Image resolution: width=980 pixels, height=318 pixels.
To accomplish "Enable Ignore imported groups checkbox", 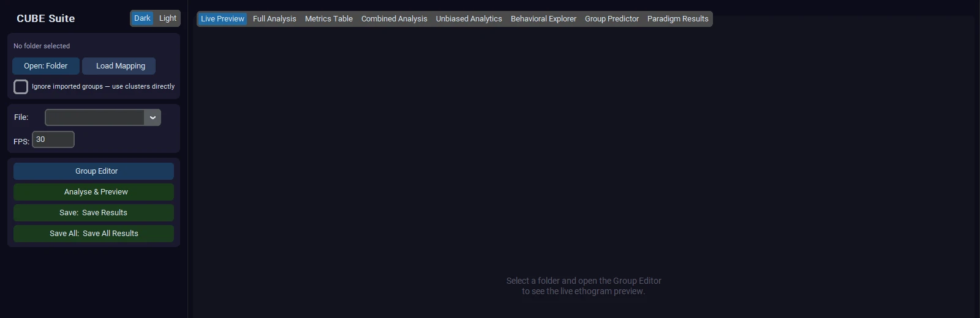I will click(21, 87).
